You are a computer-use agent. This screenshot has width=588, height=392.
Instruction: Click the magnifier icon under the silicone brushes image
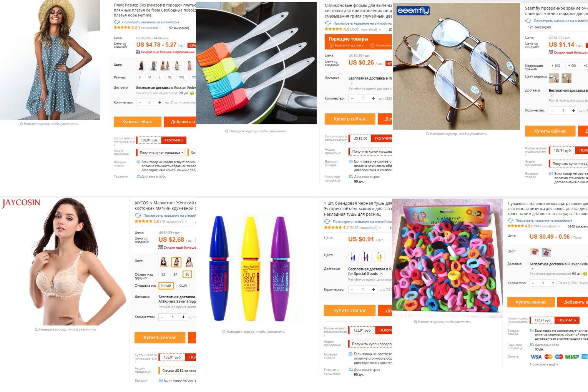click(227, 131)
